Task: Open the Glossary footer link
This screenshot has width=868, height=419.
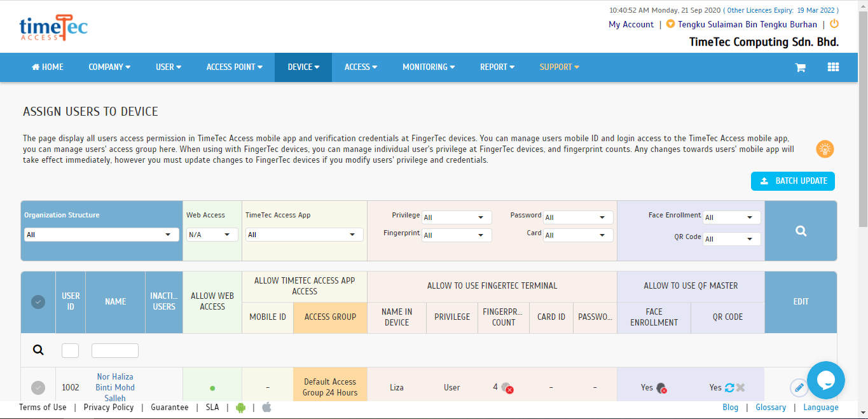Action: click(x=771, y=408)
